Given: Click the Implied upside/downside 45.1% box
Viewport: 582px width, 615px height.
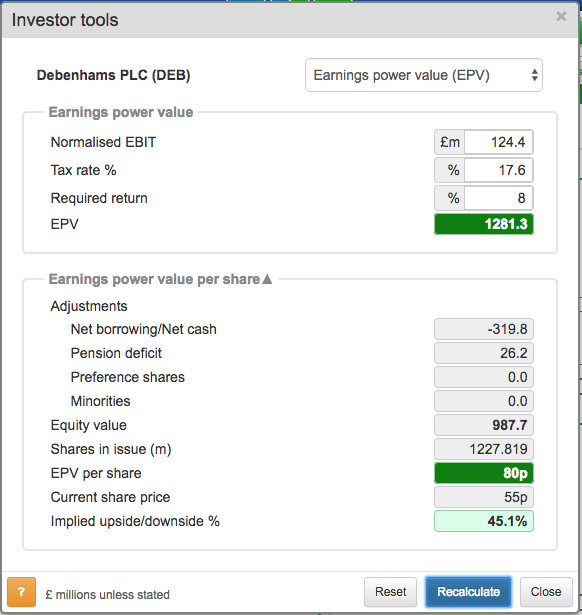Looking at the screenshot, I should tap(484, 521).
